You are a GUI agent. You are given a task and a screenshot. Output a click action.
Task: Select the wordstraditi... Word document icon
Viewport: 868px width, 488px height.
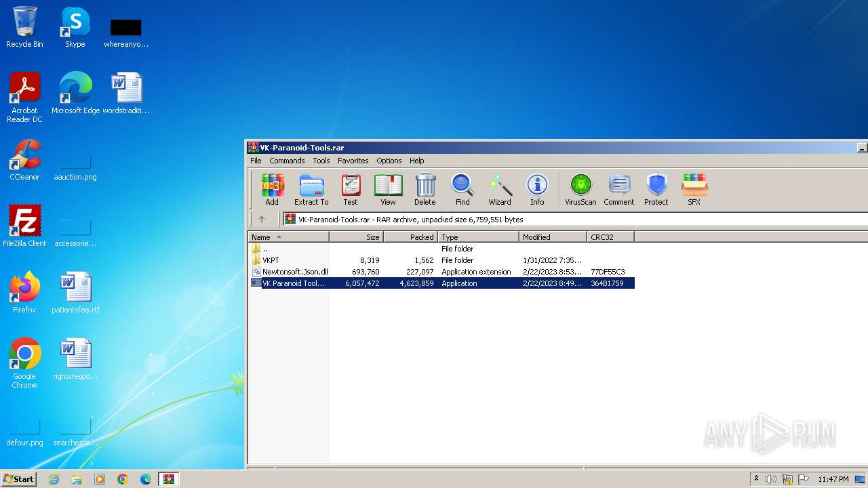(126, 94)
